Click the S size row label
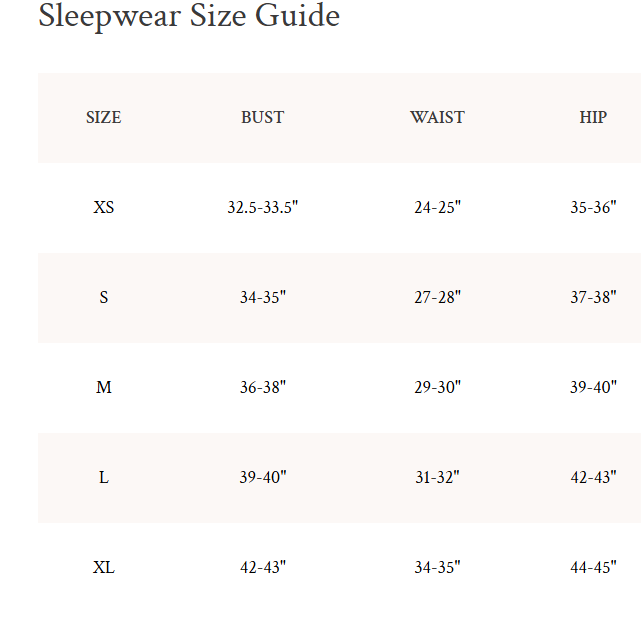The image size is (641, 617). [103, 298]
